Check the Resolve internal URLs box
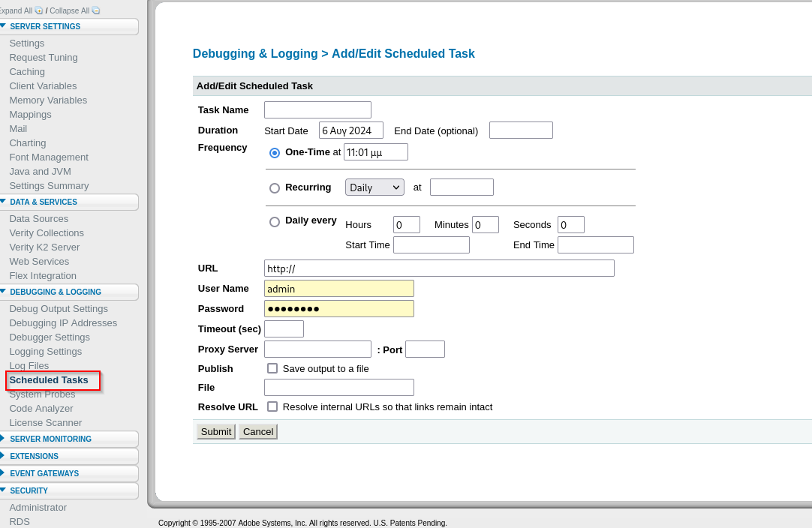 [272, 406]
